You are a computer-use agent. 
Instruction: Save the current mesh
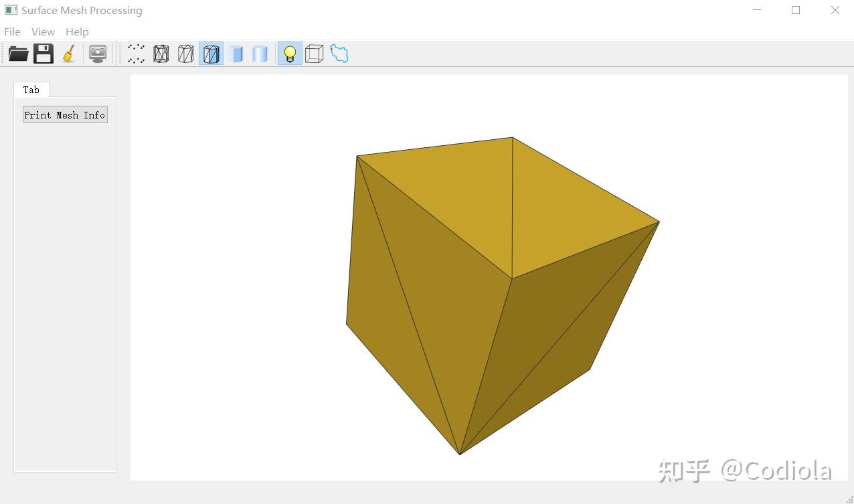(x=43, y=54)
